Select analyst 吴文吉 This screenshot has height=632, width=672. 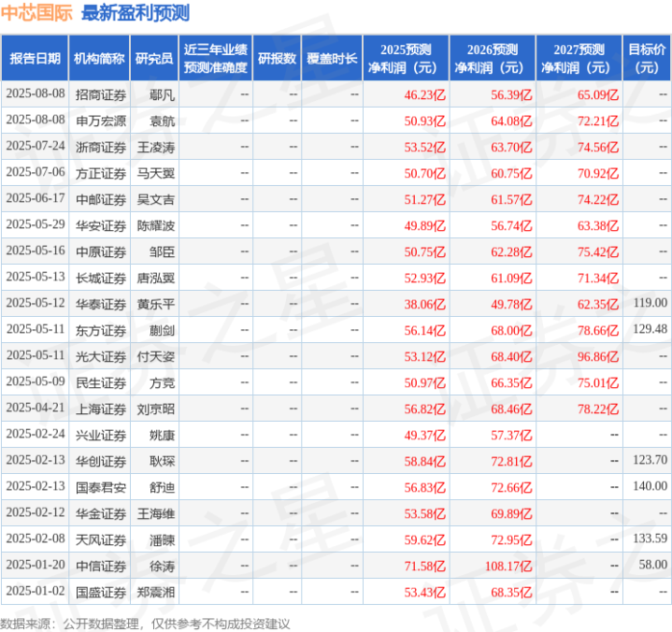155,199
